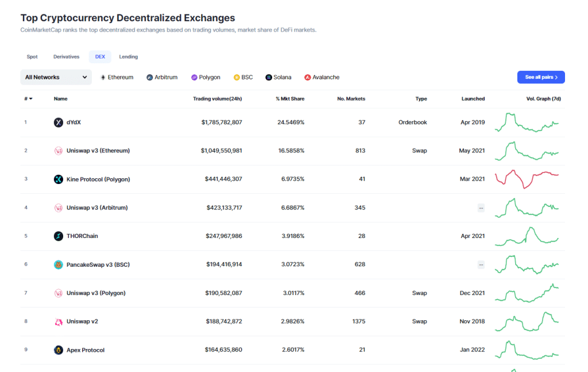
Task: Click Kine Protocol red volume graph
Action: click(x=527, y=179)
